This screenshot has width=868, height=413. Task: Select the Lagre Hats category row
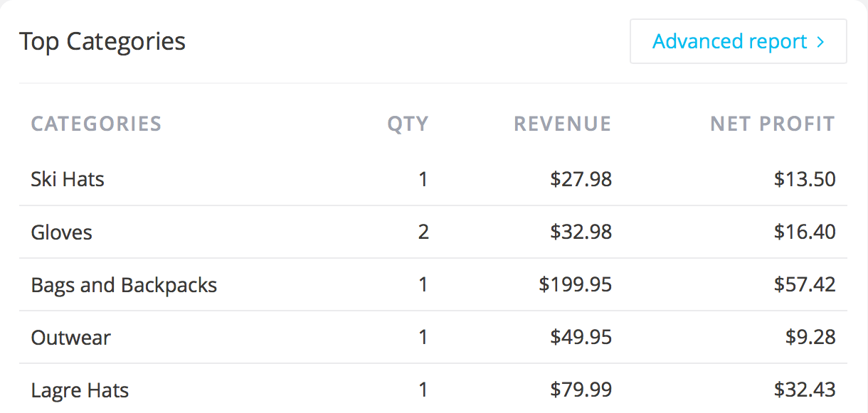(x=433, y=389)
